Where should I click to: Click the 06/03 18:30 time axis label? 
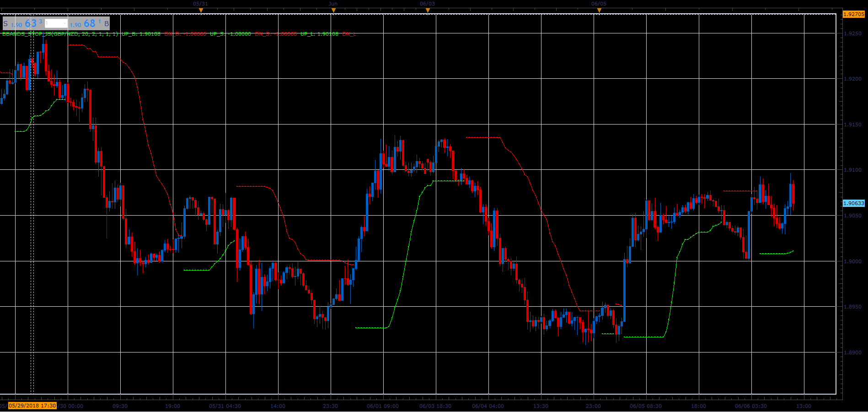pyautogui.click(x=435, y=406)
